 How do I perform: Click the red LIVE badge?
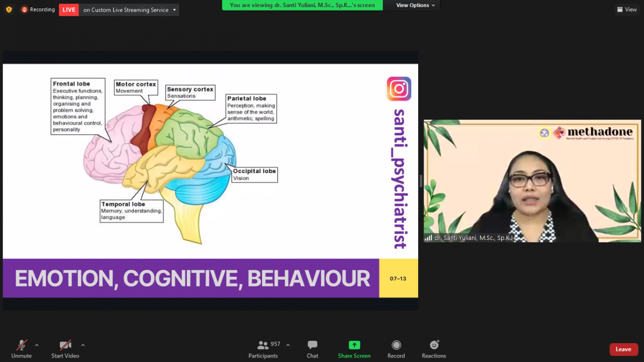pyautogui.click(x=69, y=10)
